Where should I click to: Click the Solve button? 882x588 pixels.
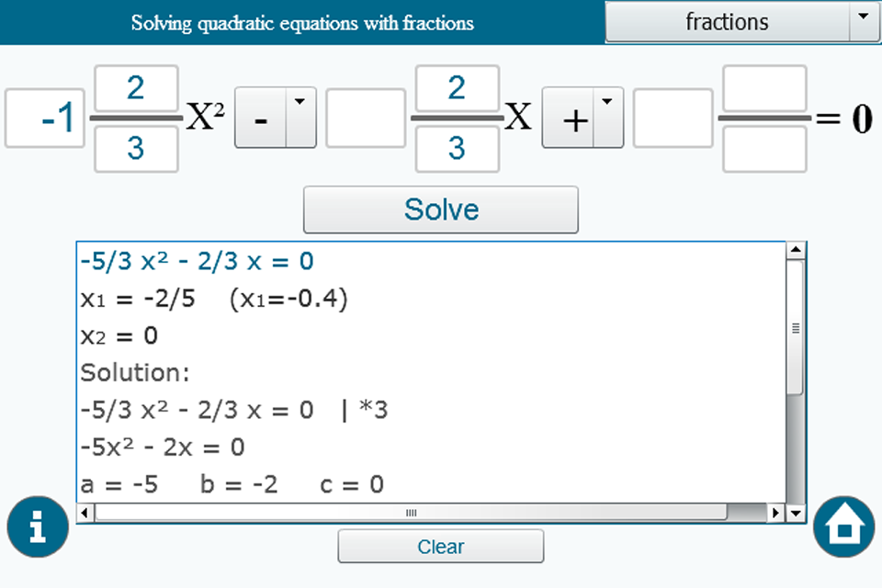pyautogui.click(x=441, y=209)
